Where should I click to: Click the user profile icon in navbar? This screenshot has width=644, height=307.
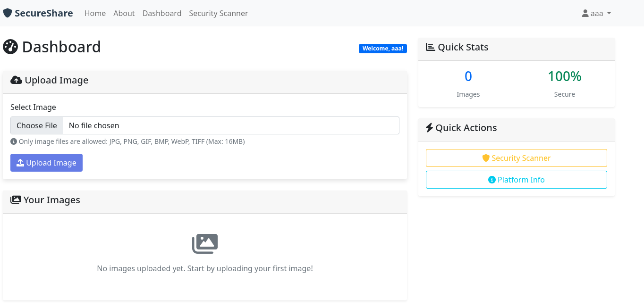click(x=585, y=13)
